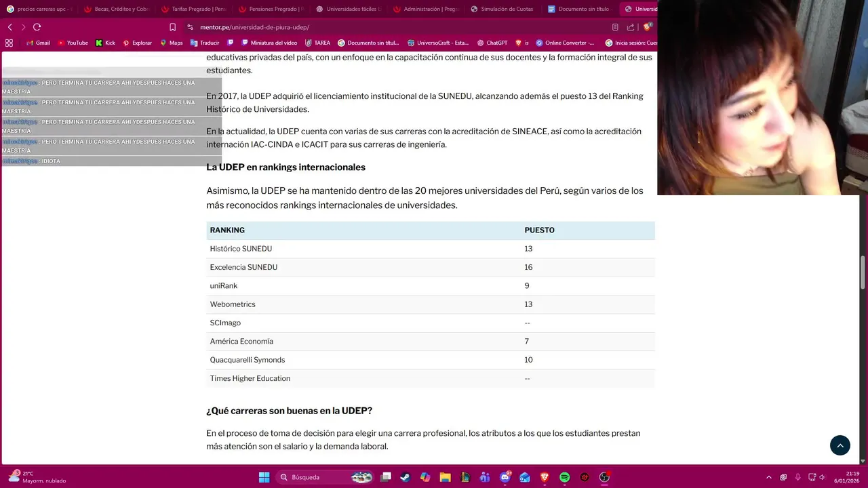The width and height of the screenshot is (868, 488).
Task: Click the page vertical scrollbar thumb
Action: pos(863,273)
